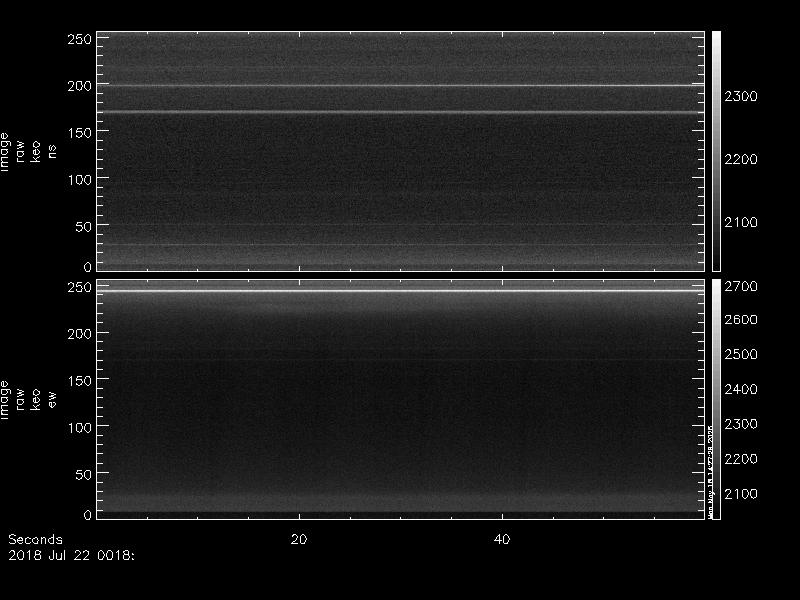This screenshot has height=600, width=800.
Task: Click the bright line near 245 in ew keogram
Action: [401, 291]
